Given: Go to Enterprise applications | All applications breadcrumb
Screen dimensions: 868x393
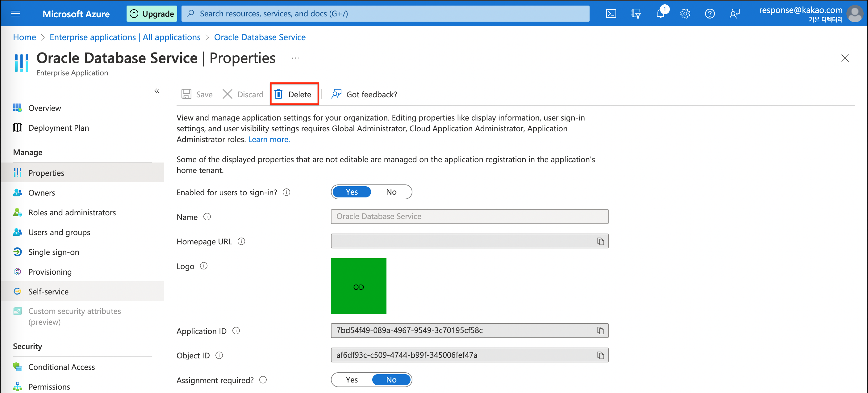Looking at the screenshot, I should (x=125, y=37).
